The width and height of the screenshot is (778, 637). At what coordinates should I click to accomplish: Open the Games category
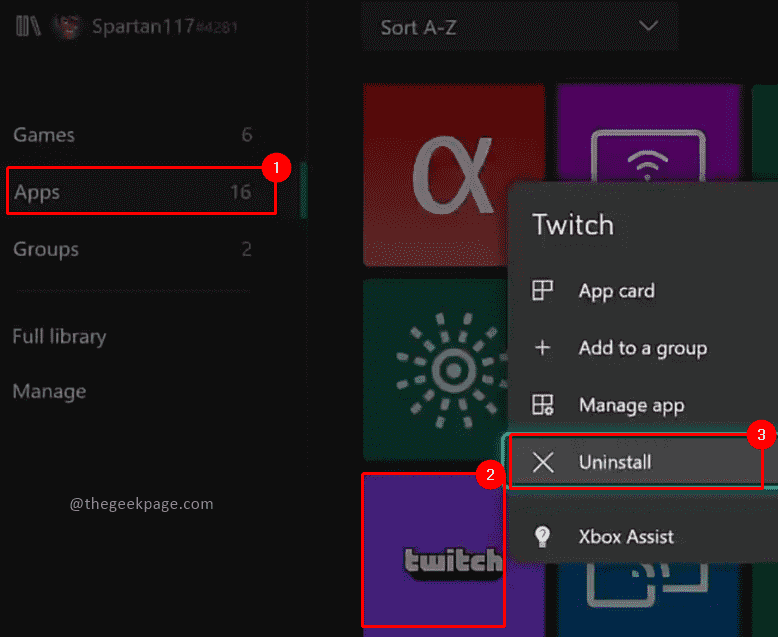point(133,135)
